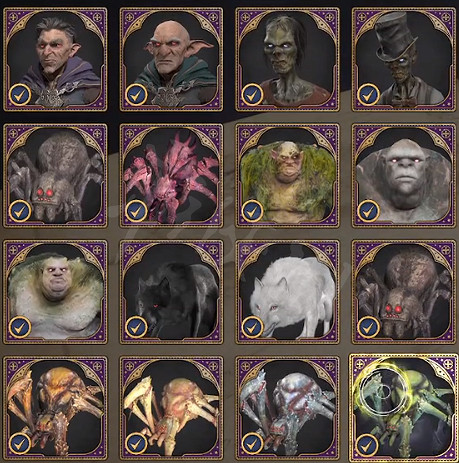This screenshot has height=463, width=459.
Task: Open the black wolf card
Action: (171, 292)
